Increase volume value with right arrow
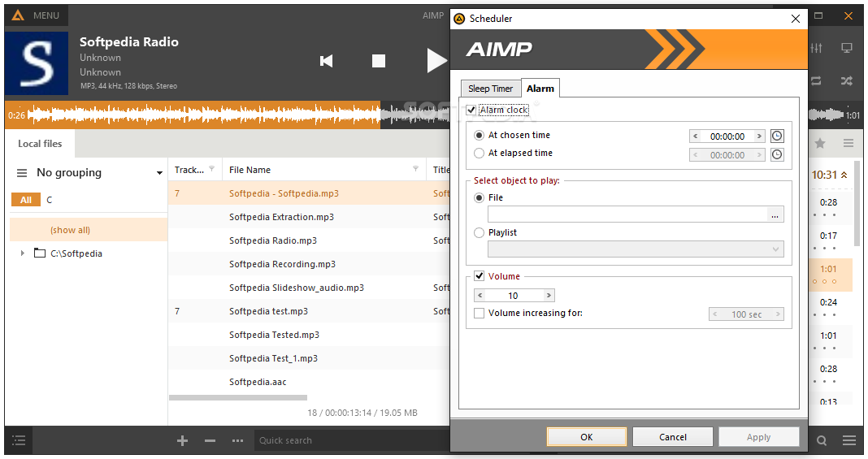 click(x=549, y=296)
